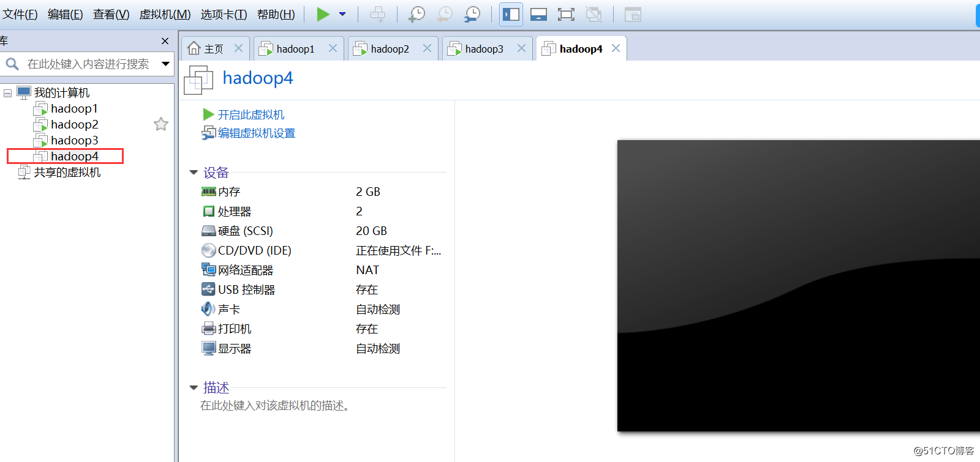This screenshot has height=462, width=980.
Task: Close the hadoop3 tab
Action: click(521, 48)
